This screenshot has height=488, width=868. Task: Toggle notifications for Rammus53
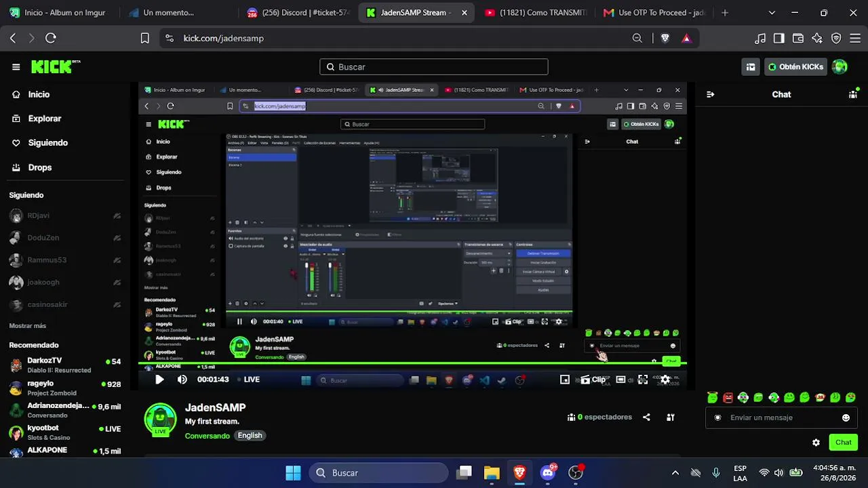click(117, 260)
